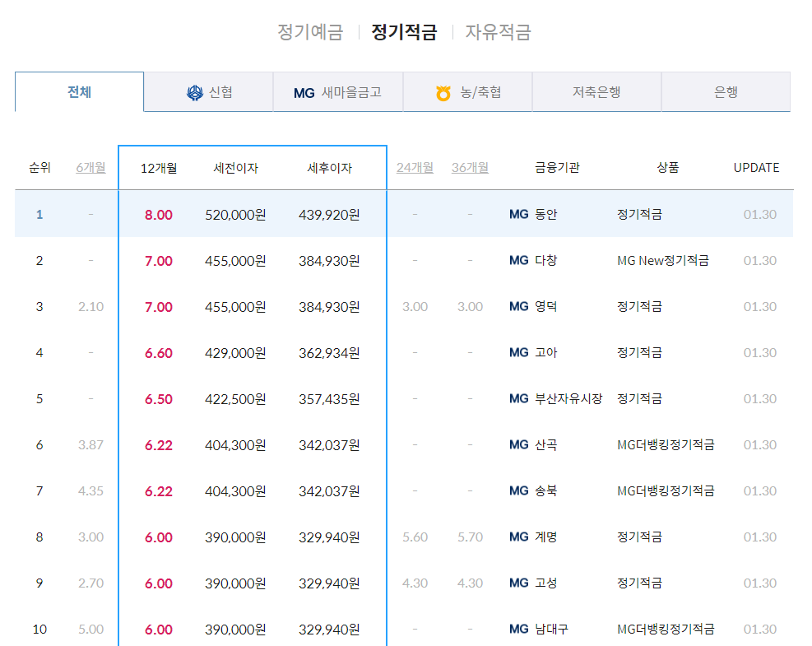Open the MG 송북 institution
This screenshot has height=646, width=812.
[533, 490]
